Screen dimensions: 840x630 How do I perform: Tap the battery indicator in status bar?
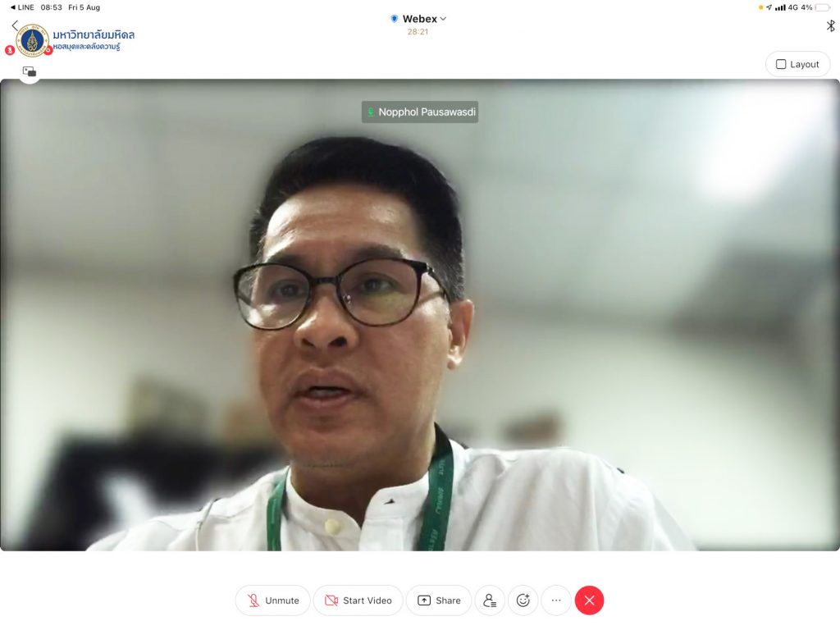pyautogui.click(x=822, y=7)
